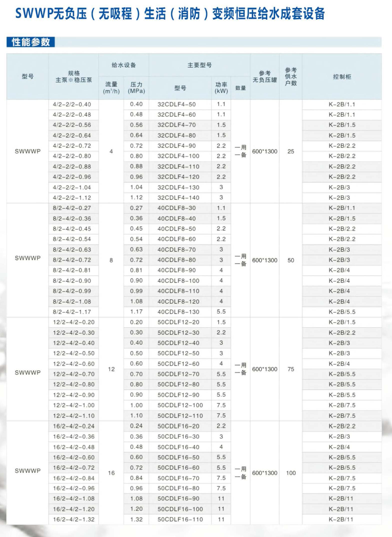Click the spec cell 16/2-4/2-1.32

pos(73,519)
